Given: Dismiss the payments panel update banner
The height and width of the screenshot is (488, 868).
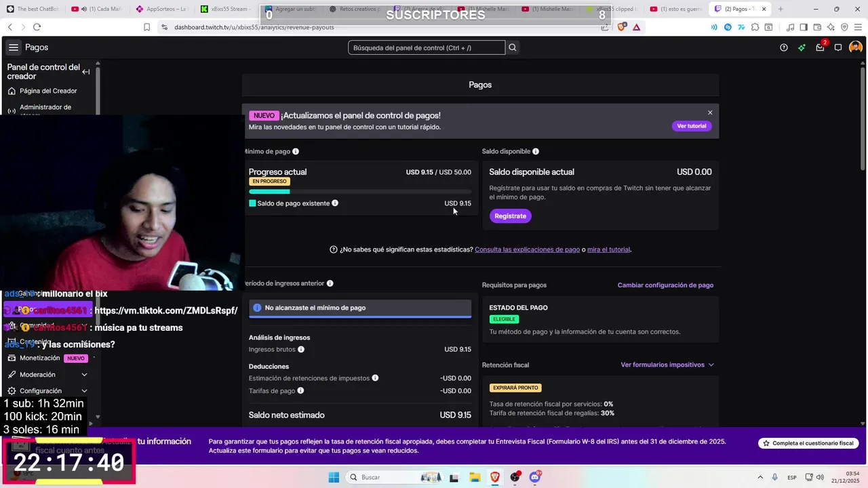Looking at the screenshot, I should coord(710,113).
